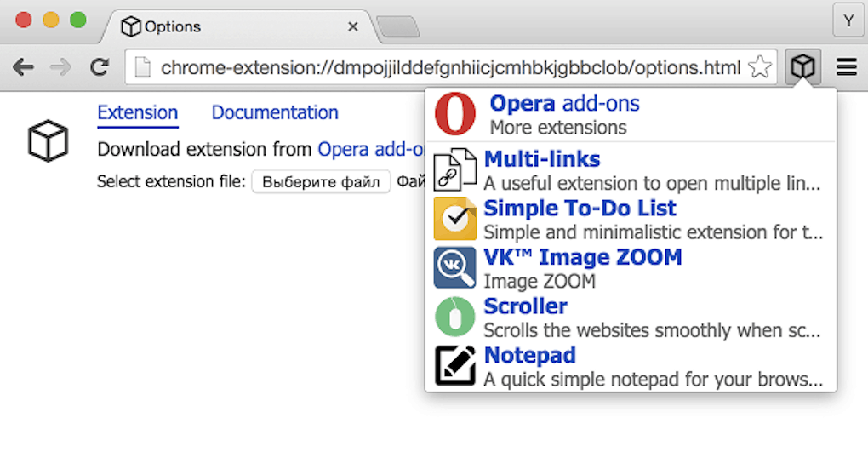
Task: Click the Y profile button
Action: 848,21
